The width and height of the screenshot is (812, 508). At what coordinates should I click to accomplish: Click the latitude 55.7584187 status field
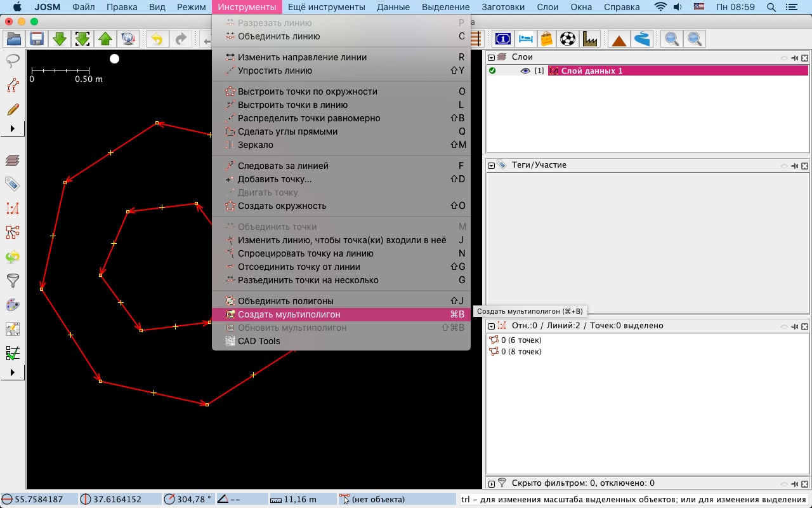pos(38,499)
